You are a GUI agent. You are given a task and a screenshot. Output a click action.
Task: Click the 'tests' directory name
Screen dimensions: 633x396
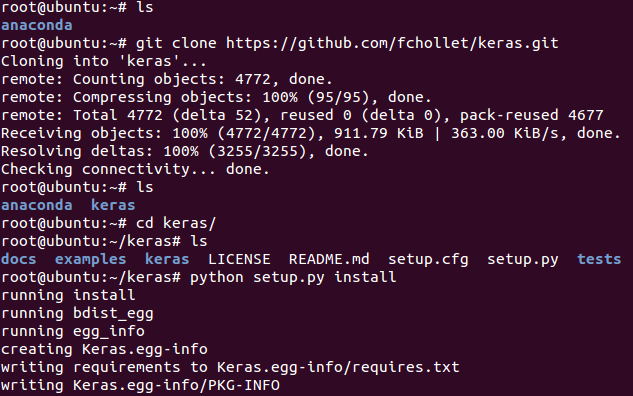pyautogui.click(x=599, y=259)
